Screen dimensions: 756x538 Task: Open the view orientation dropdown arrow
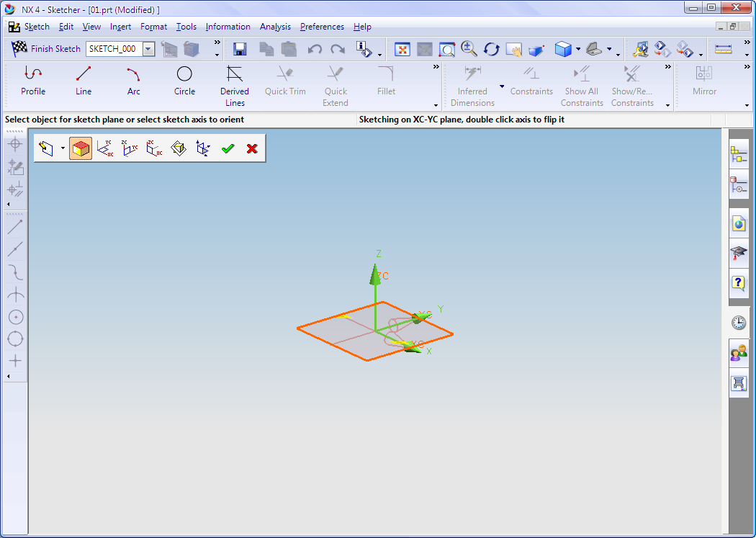[x=609, y=49]
